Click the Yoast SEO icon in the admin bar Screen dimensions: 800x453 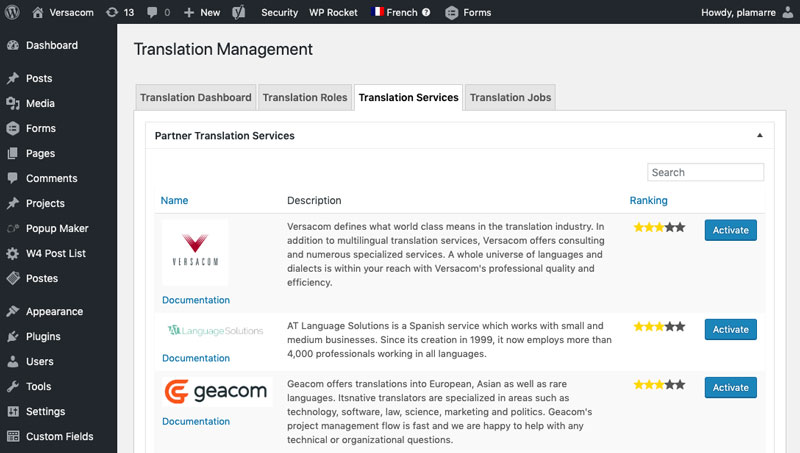239,12
